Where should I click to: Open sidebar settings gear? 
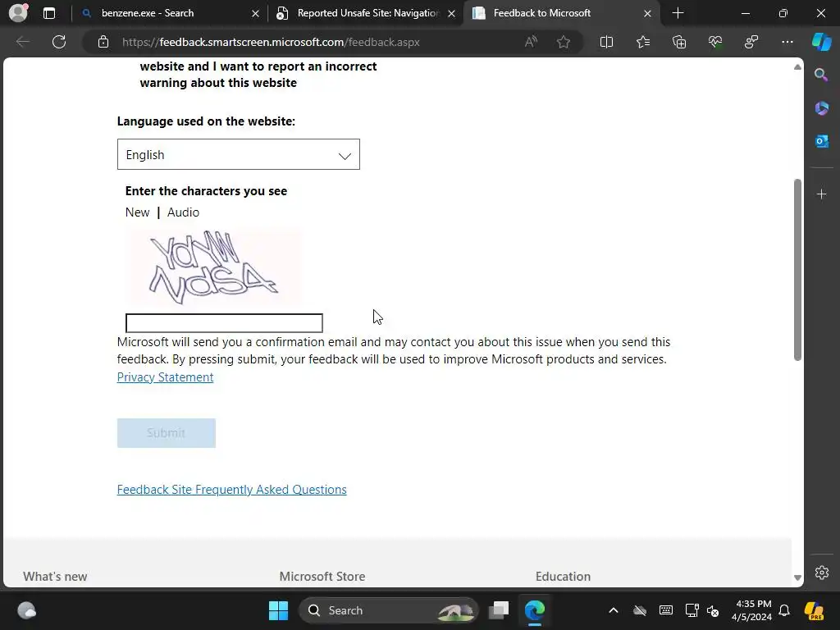pos(821,572)
